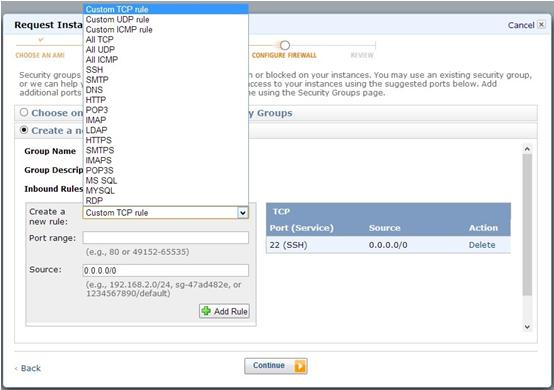Screen dimensions: 554x390
Task: Click the Action column header
Action: (483, 228)
